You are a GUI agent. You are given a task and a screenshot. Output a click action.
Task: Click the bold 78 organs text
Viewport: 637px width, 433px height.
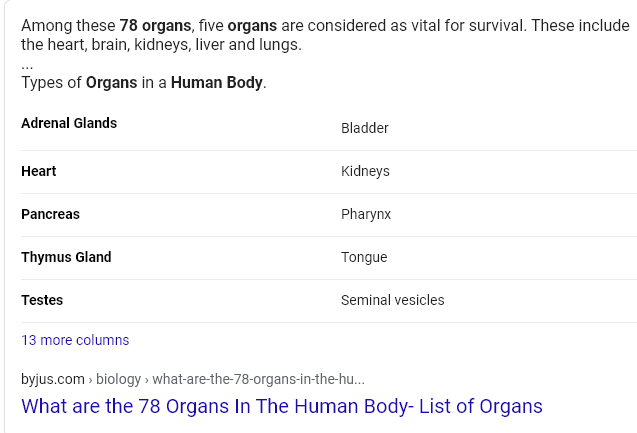click(155, 26)
